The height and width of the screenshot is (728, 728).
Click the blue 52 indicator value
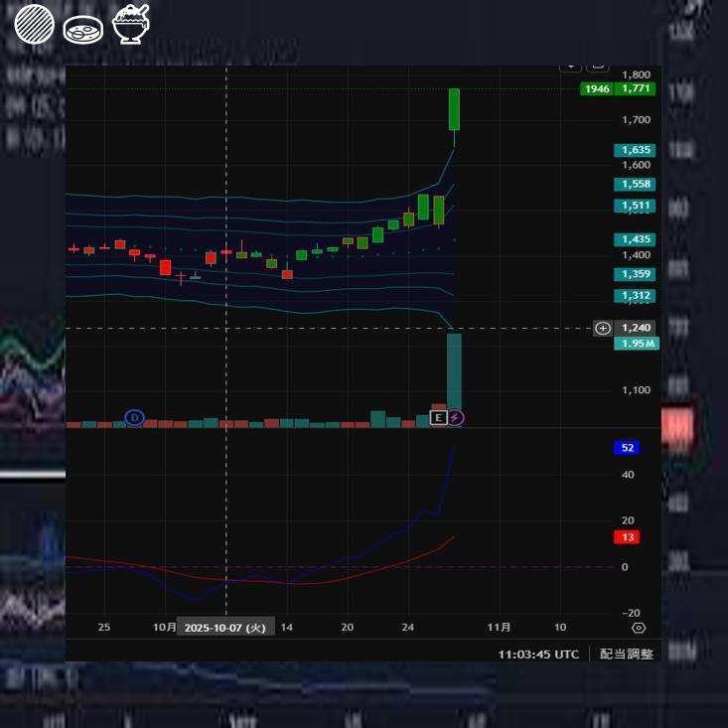click(x=627, y=448)
